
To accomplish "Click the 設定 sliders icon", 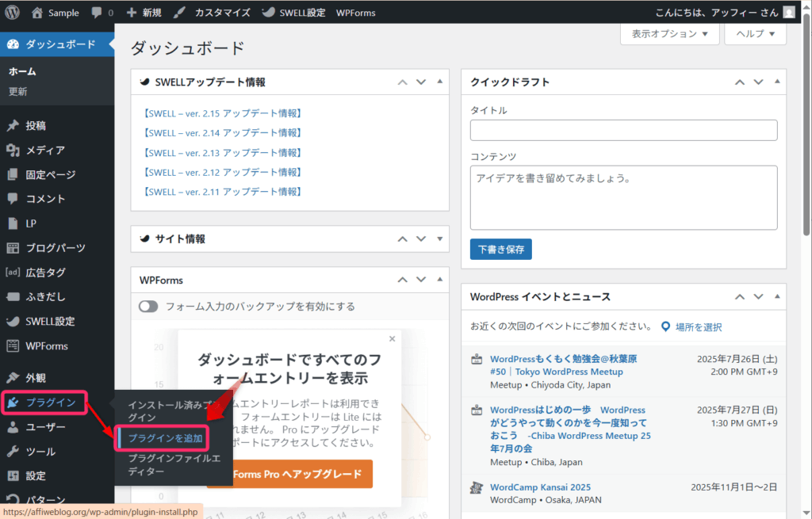I will pos(13,475).
